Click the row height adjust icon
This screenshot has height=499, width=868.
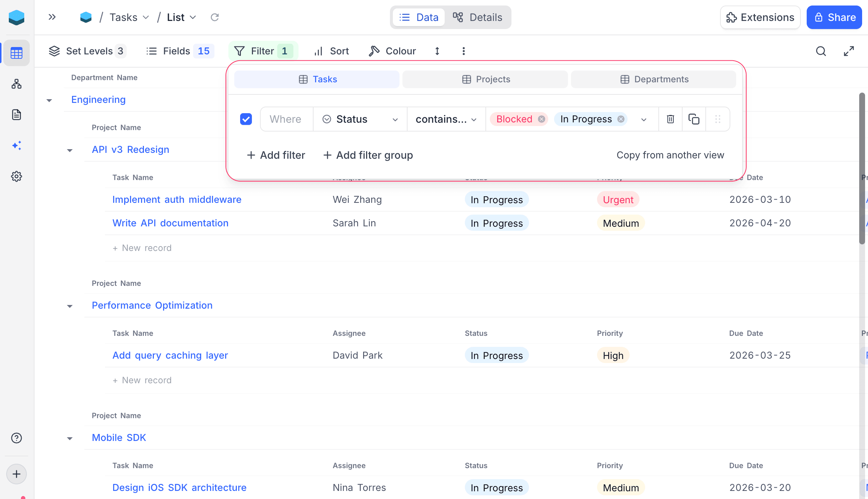437,51
